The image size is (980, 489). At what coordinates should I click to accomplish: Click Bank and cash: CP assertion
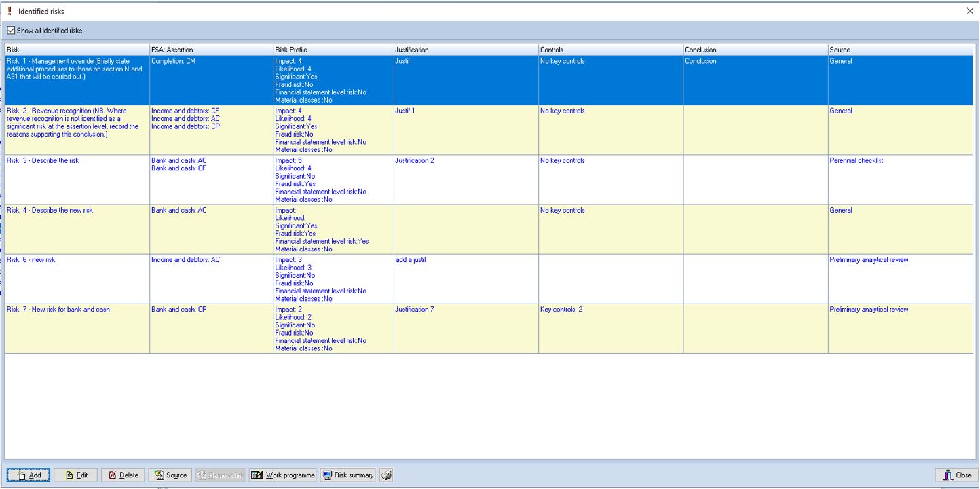[179, 310]
